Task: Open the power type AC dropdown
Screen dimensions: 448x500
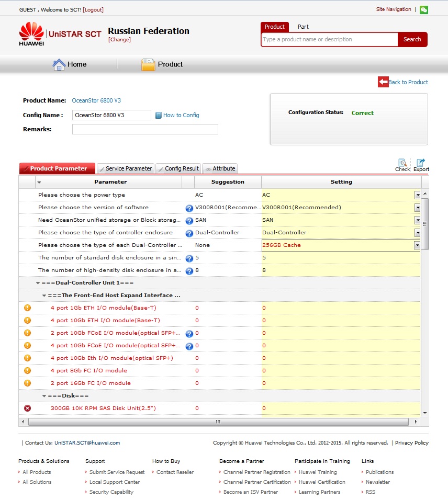Action: (x=417, y=195)
